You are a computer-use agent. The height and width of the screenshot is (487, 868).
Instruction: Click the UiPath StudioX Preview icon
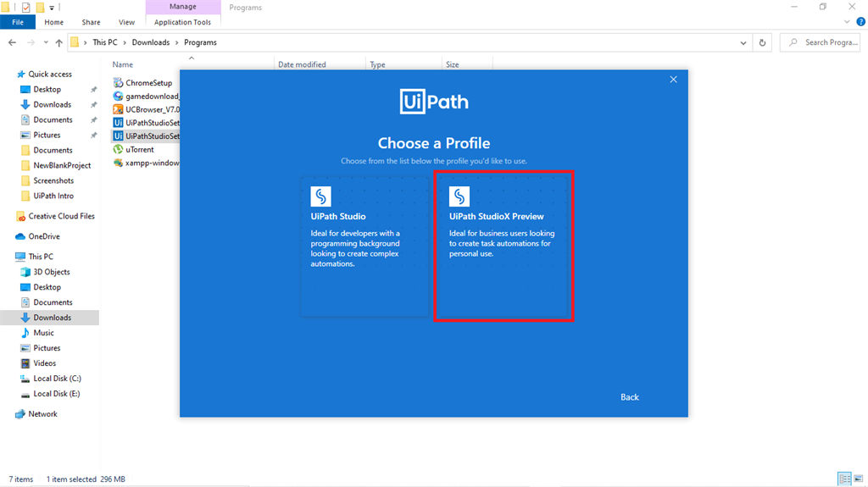click(459, 196)
